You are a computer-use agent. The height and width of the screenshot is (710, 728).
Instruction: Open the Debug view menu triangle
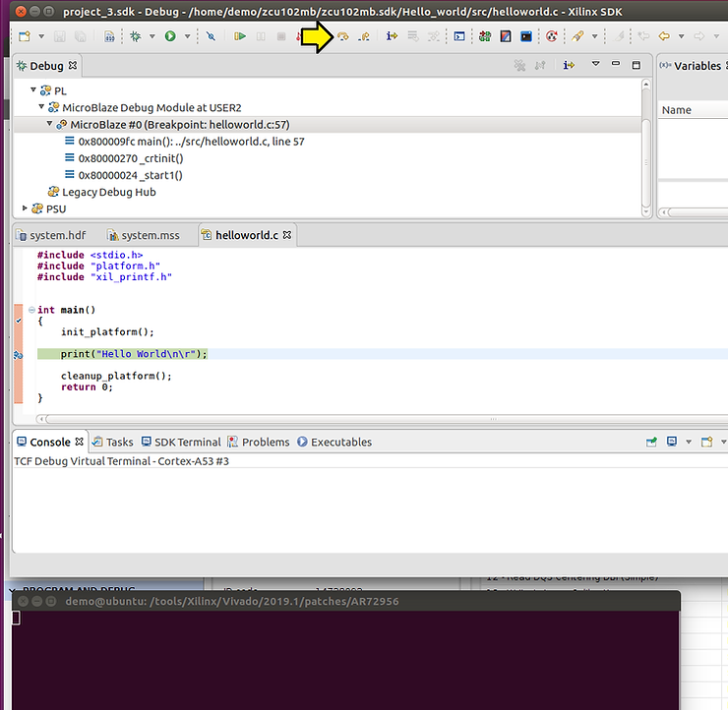point(595,65)
